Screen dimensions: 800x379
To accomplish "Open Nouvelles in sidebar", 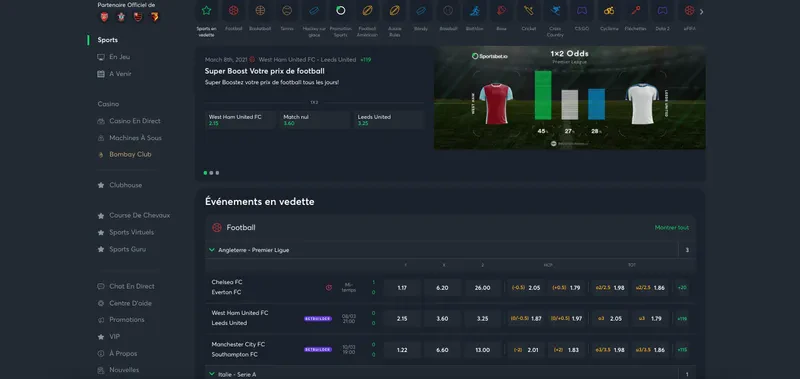I will tap(124, 370).
